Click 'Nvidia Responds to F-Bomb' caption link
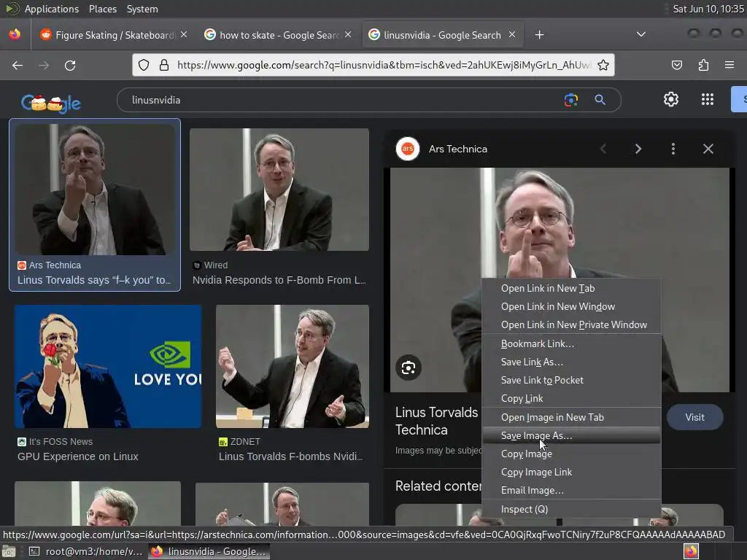747x560 pixels. [x=279, y=281]
